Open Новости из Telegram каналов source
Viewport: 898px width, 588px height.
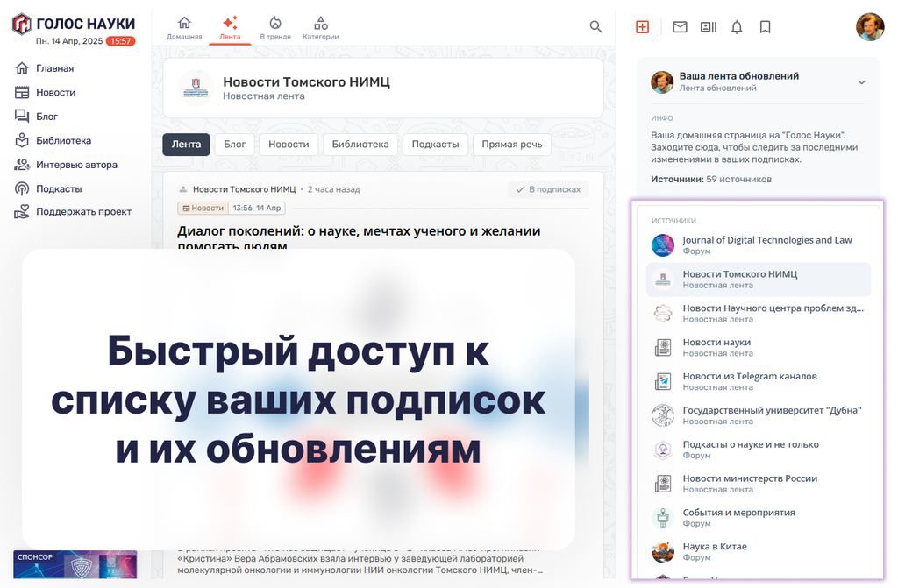[x=759, y=381]
